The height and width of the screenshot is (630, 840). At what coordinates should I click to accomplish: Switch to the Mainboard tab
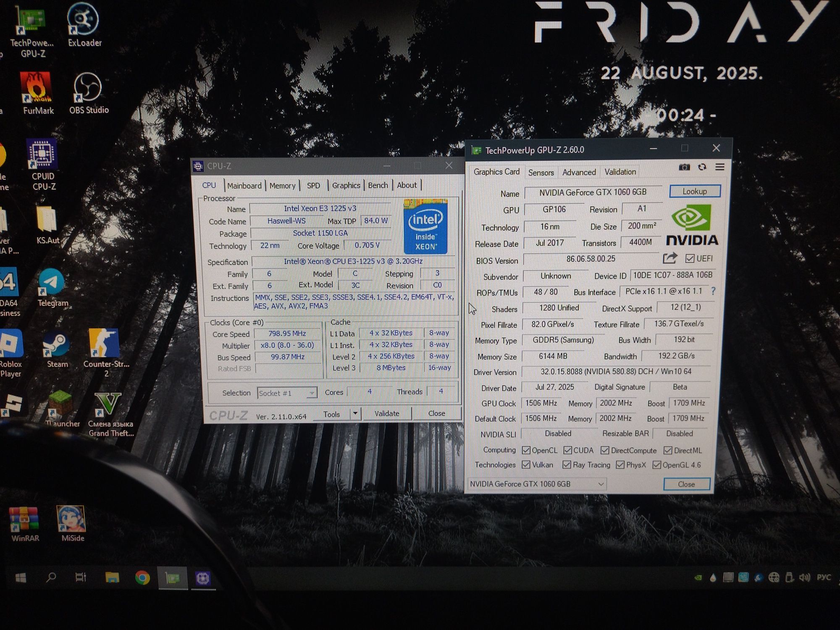tap(244, 186)
